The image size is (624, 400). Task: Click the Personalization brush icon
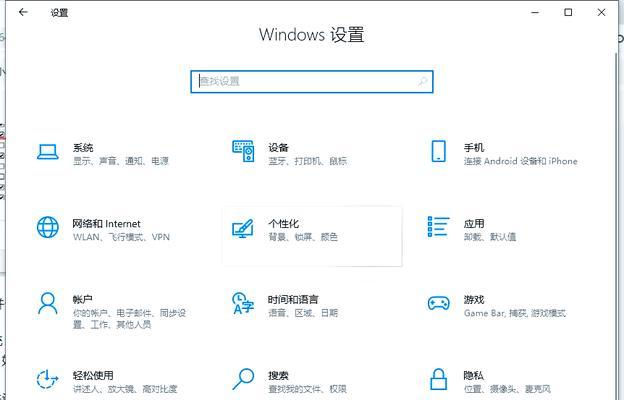[x=243, y=228]
